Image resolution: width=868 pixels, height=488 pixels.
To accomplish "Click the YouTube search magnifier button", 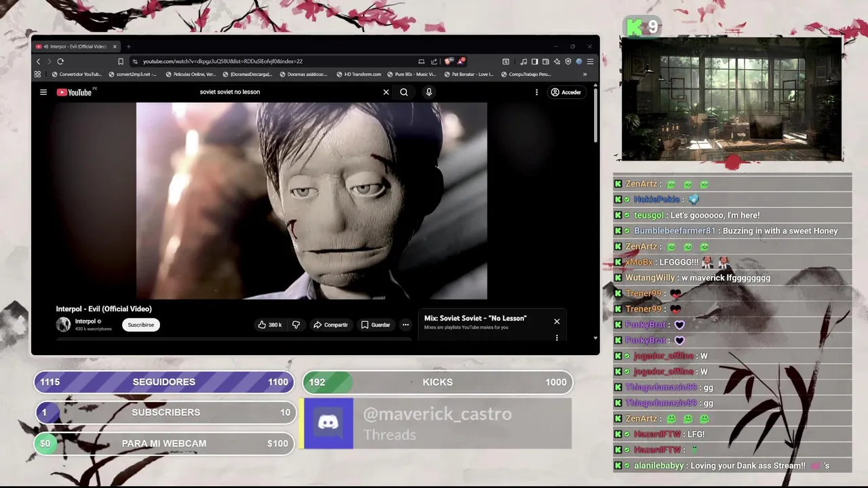I will click(x=404, y=92).
